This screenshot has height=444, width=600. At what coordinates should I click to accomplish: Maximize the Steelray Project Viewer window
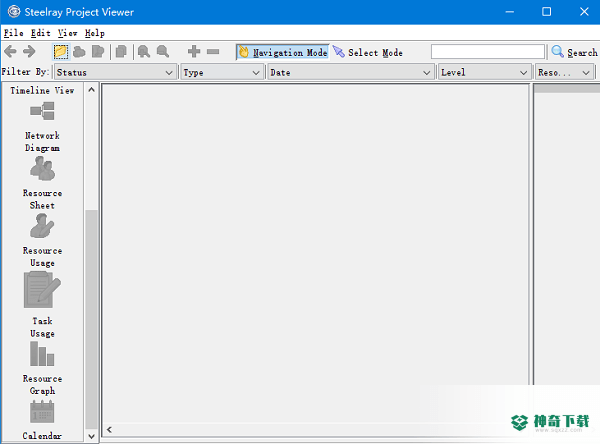point(546,12)
